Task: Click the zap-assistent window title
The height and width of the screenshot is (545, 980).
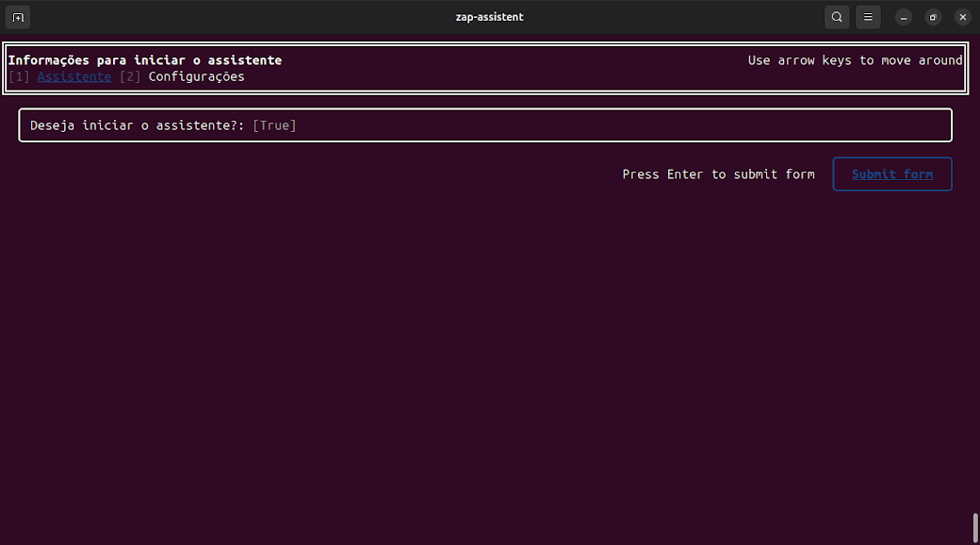Action: click(489, 17)
